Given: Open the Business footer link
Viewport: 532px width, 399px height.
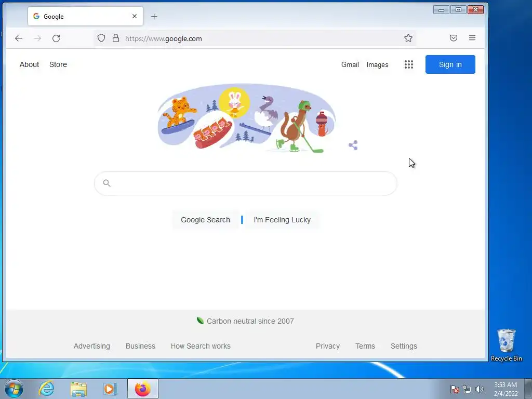Looking at the screenshot, I should [140, 346].
